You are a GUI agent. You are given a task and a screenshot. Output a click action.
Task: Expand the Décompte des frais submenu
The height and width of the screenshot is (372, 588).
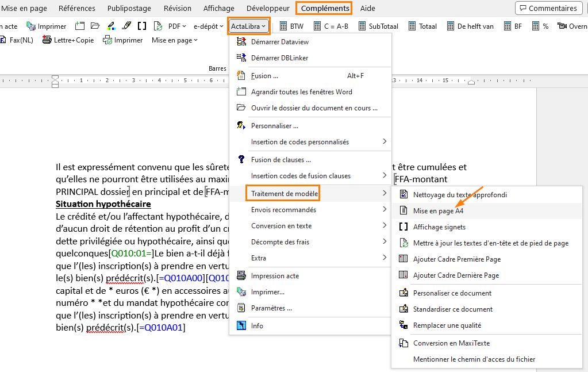click(x=310, y=242)
